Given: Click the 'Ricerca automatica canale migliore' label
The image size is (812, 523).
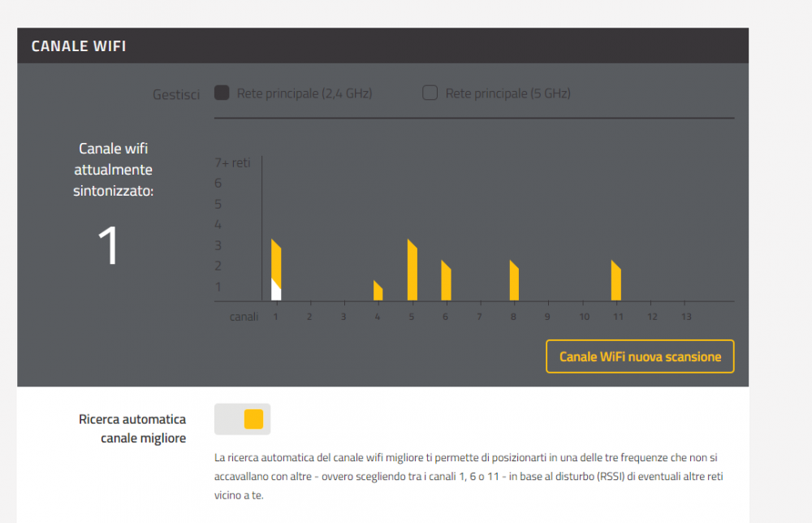Looking at the screenshot, I should point(132,428).
